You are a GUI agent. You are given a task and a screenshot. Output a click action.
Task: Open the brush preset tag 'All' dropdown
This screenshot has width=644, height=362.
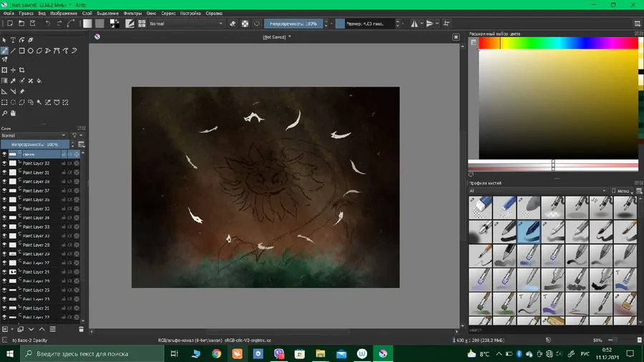[x=537, y=191]
